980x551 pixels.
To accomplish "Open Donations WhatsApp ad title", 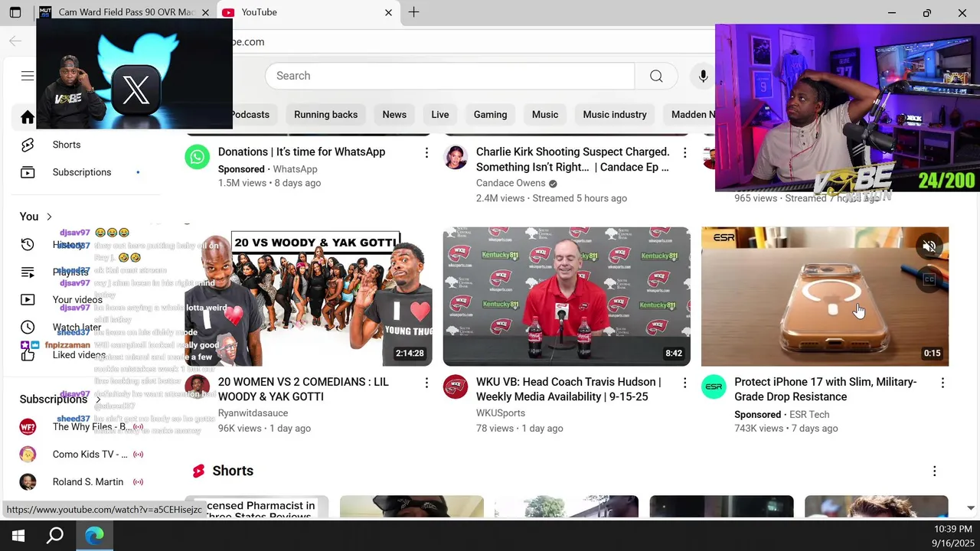I will click(x=302, y=152).
